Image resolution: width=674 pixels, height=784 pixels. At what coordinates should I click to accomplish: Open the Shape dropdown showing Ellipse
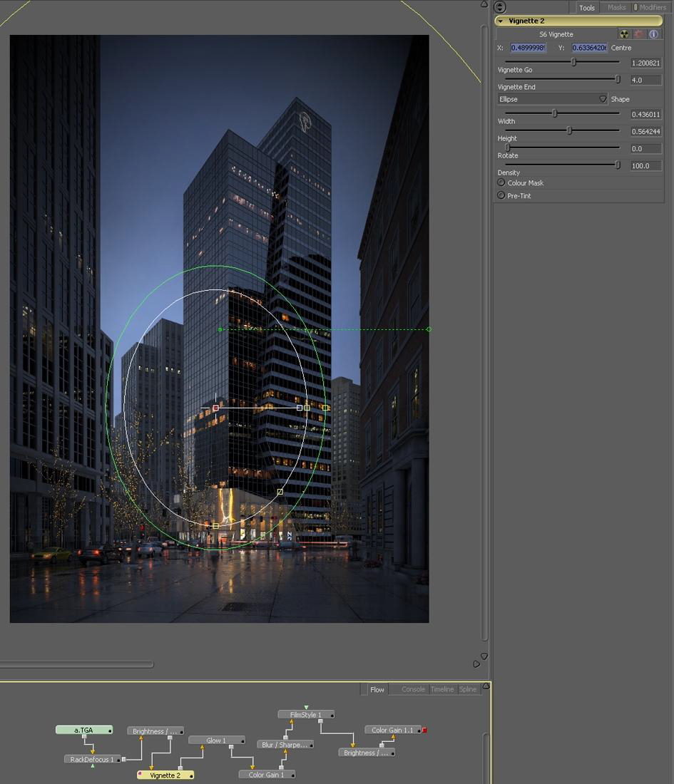553,99
